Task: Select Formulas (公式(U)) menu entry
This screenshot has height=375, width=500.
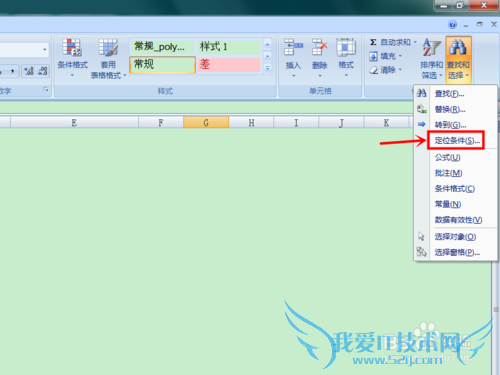Action: click(x=455, y=157)
